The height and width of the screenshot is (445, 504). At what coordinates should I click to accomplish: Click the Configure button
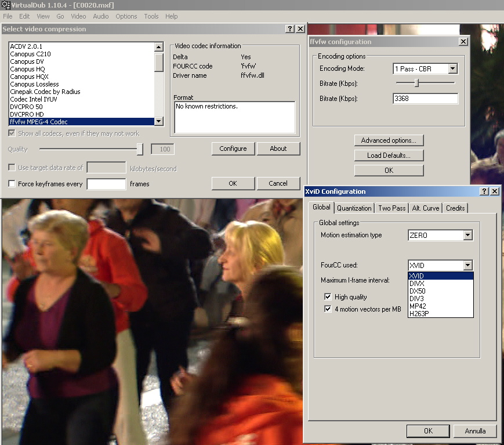(233, 149)
